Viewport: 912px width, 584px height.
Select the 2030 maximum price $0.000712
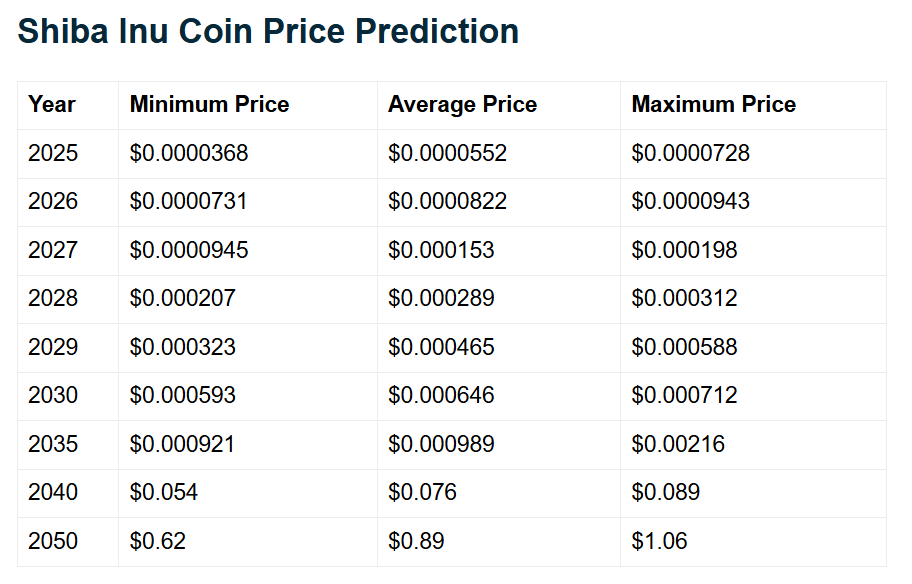684,395
